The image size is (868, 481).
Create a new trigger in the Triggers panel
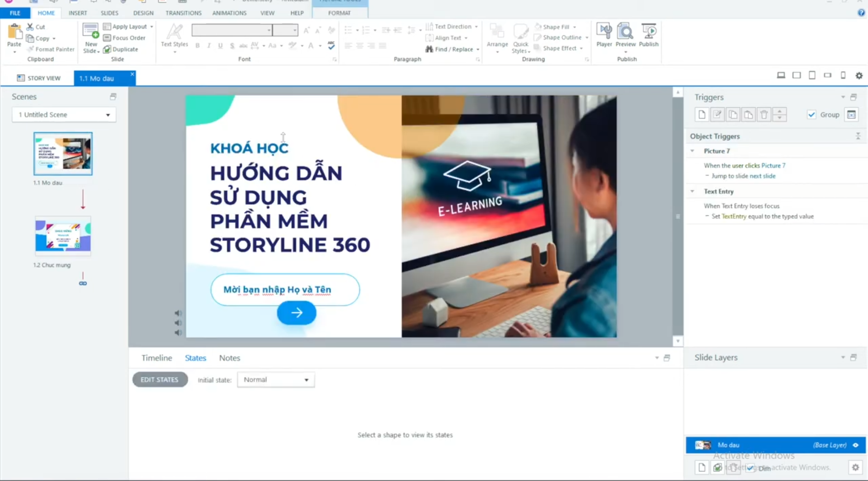pos(702,114)
